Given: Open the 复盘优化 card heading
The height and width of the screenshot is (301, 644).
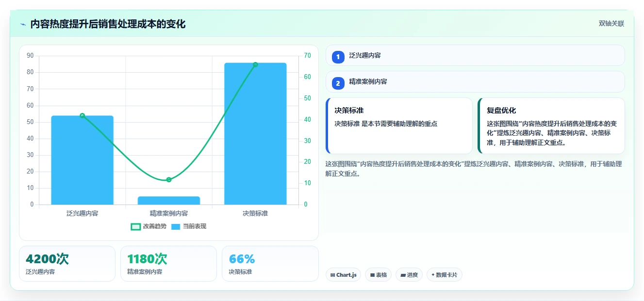Looking at the screenshot, I should tap(501, 111).
